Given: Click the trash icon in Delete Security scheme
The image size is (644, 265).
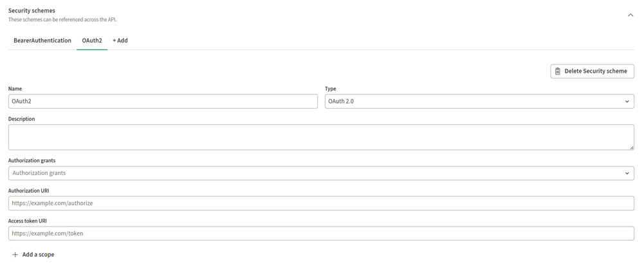Looking at the screenshot, I should 557,71.
